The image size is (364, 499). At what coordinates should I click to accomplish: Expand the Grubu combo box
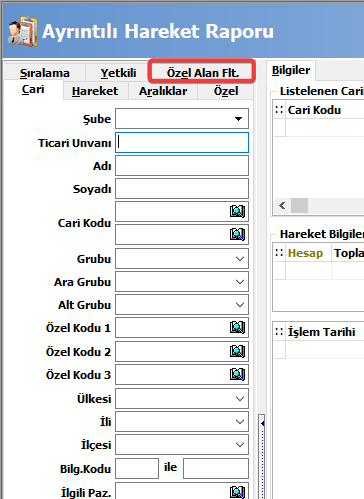[240, 259]
